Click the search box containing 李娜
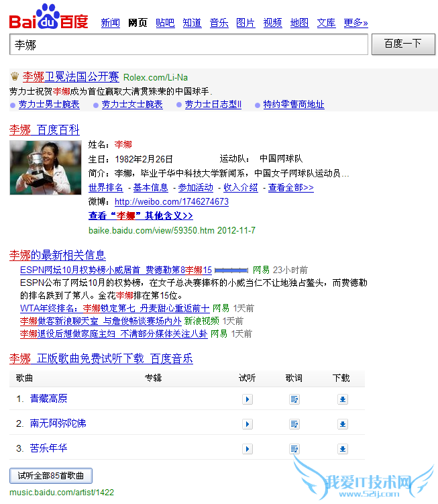438x504 pixels. (x=188, y=44)
